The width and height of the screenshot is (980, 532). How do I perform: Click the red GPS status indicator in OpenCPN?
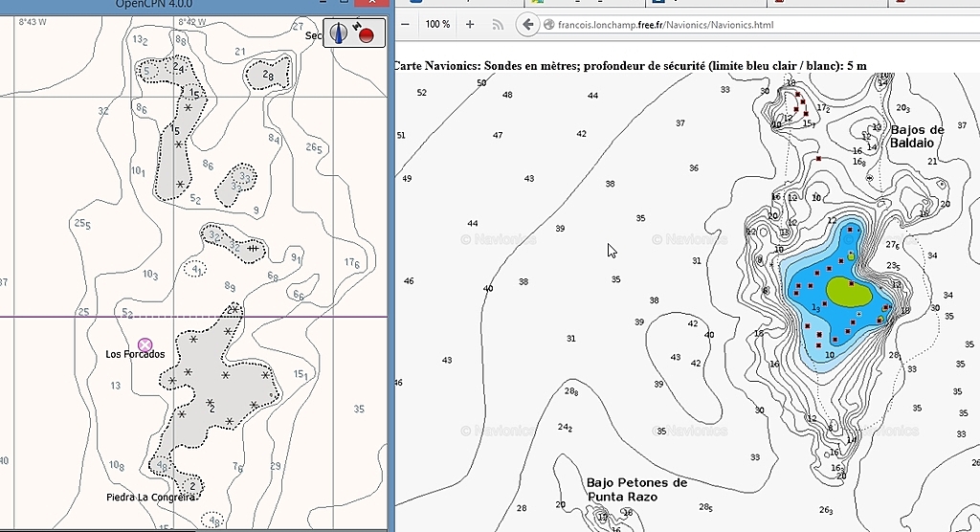[x=367, y=35]
